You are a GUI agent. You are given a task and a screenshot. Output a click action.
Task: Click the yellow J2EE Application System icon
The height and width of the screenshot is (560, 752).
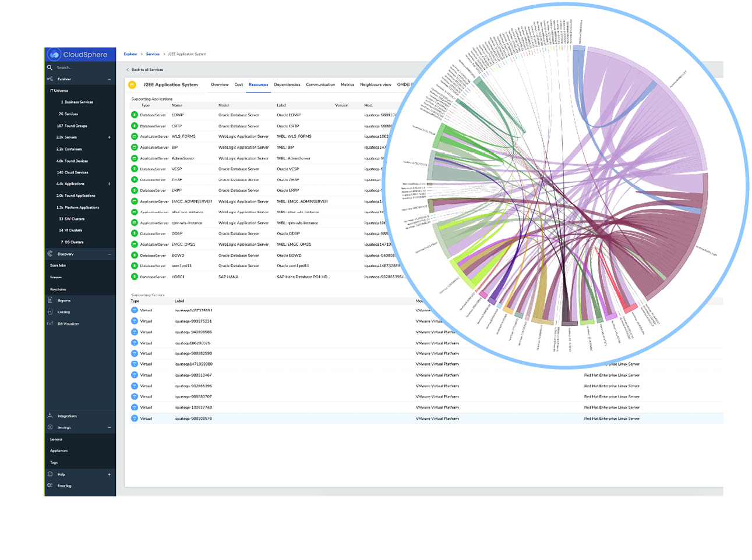[x=132, y=85]
